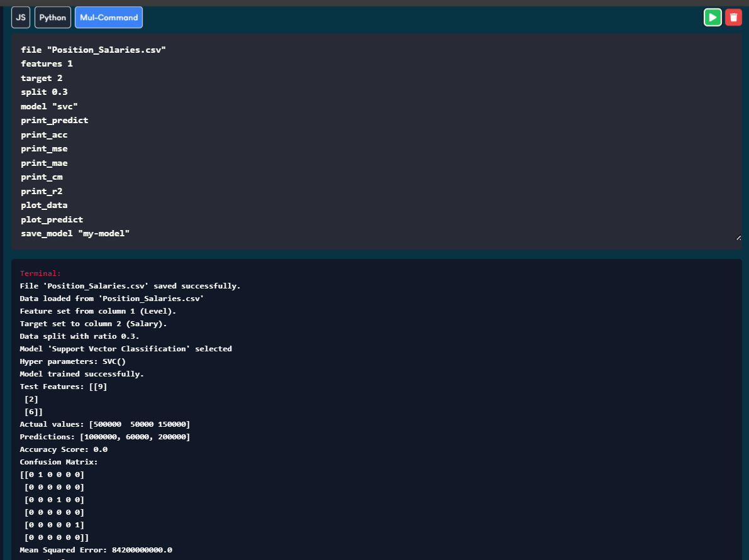Switch cell language to JS

[21, 18]
